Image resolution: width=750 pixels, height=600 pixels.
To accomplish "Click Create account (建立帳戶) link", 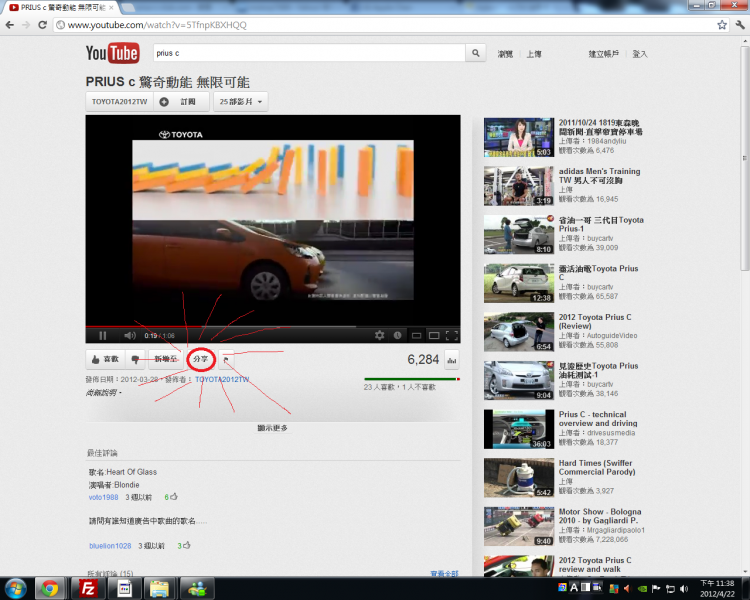I will coord(604,54).
